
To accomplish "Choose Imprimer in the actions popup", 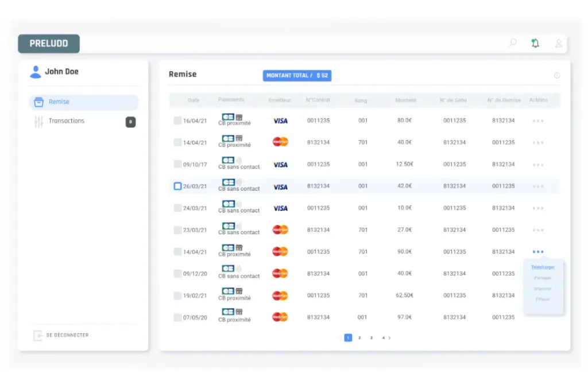I will pyautogui.click(x=543, y=289).
